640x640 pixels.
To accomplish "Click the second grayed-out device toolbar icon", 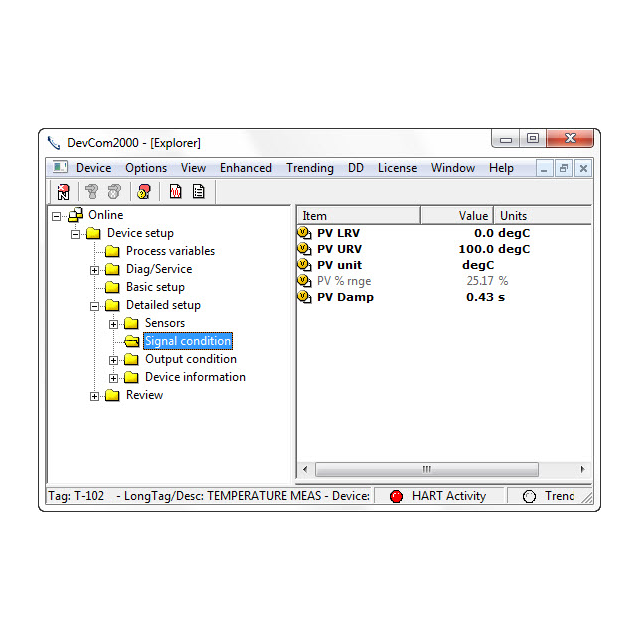I will [114, 191].
